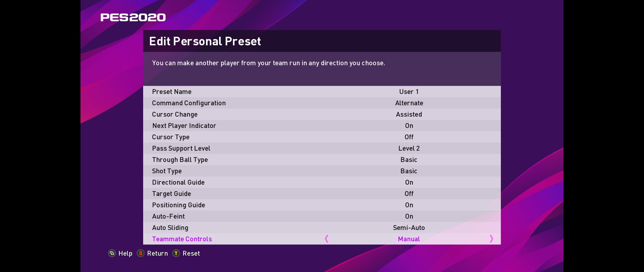644x272 pixels.
Task: Toggle the Auto-Feint setting
Action: (x=409, y=216)
